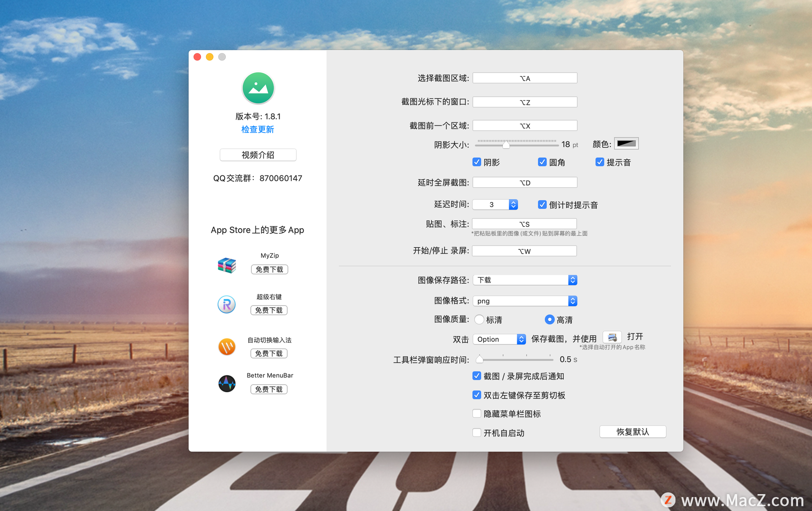Screen dimensions: 812x511
Task: Toggle the 阴影 checkbox
Action: pos(477,162)
